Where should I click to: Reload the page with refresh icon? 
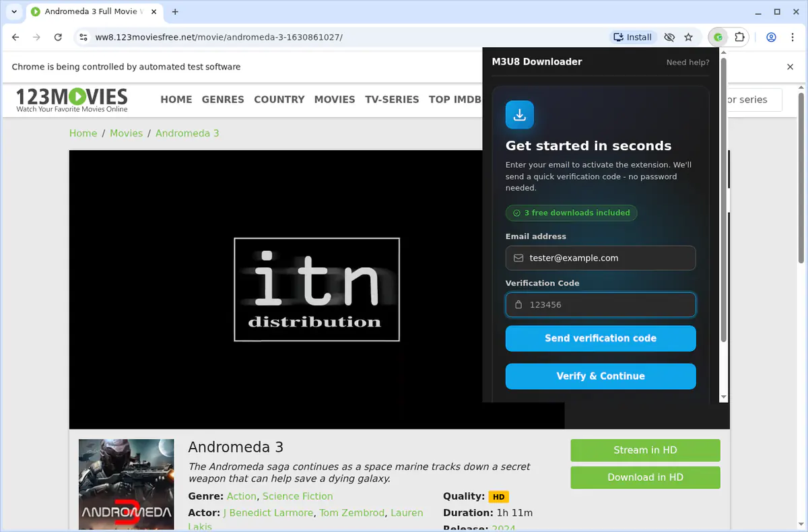[58, 37]
